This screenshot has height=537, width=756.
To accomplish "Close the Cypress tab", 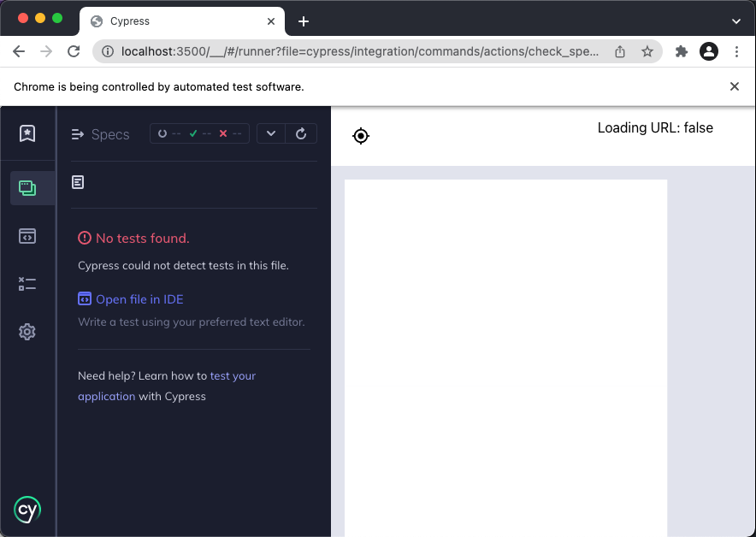I will [x=271, y=21].
